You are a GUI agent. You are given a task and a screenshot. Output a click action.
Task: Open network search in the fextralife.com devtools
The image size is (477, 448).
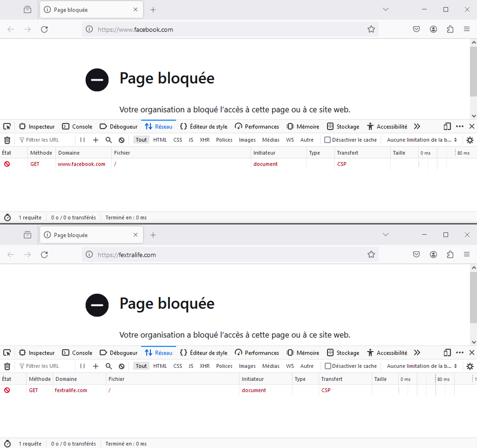(x=109, y=366)
